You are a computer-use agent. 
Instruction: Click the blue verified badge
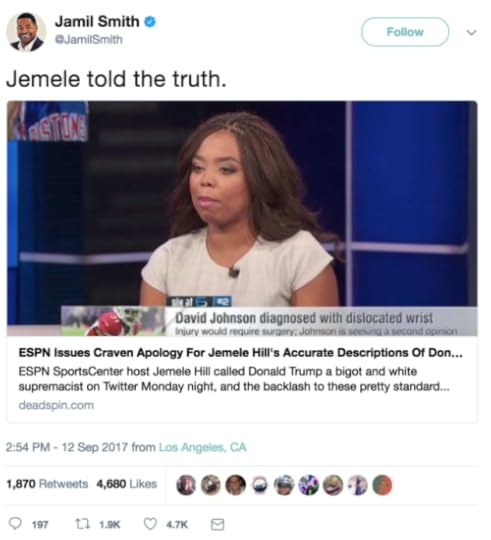pyautogui.click(x=149, y=22)
